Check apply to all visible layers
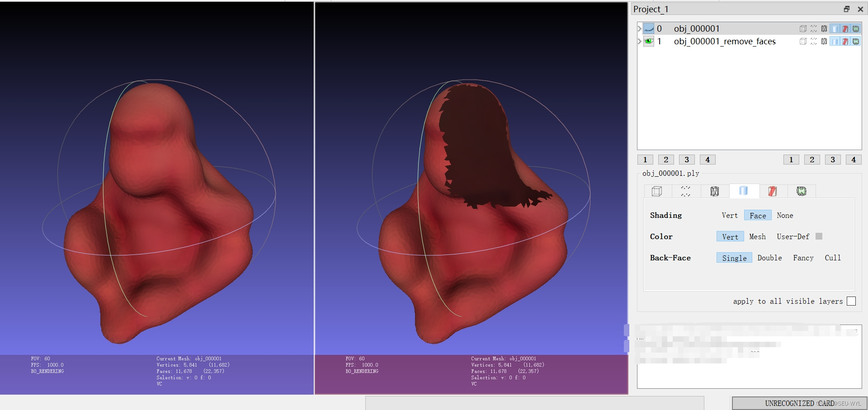868x410 pixels. 852,301
